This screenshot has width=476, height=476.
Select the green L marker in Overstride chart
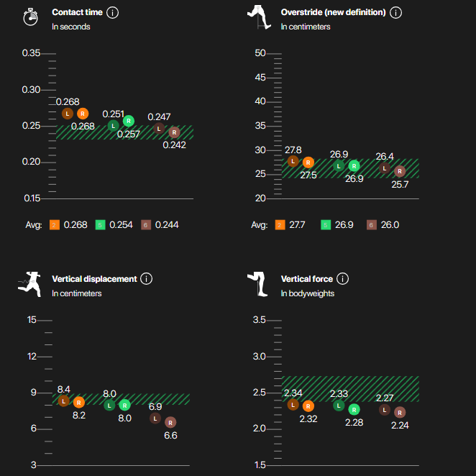tap(339, 165)
